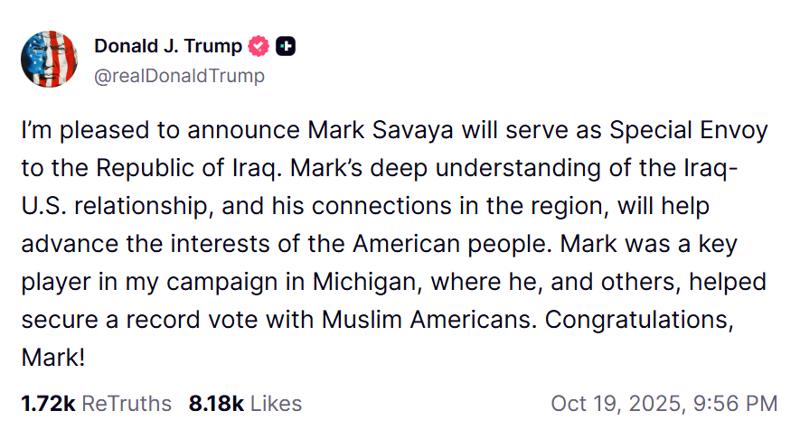Click the ReTruths label
Image resolution: width=800 pixels, height=439 pixels.
pyautogui.click(x=126, y=404)
